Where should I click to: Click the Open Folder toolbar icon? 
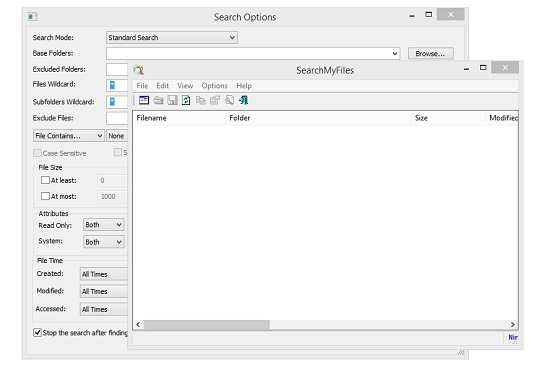click(x=158, y=100)
